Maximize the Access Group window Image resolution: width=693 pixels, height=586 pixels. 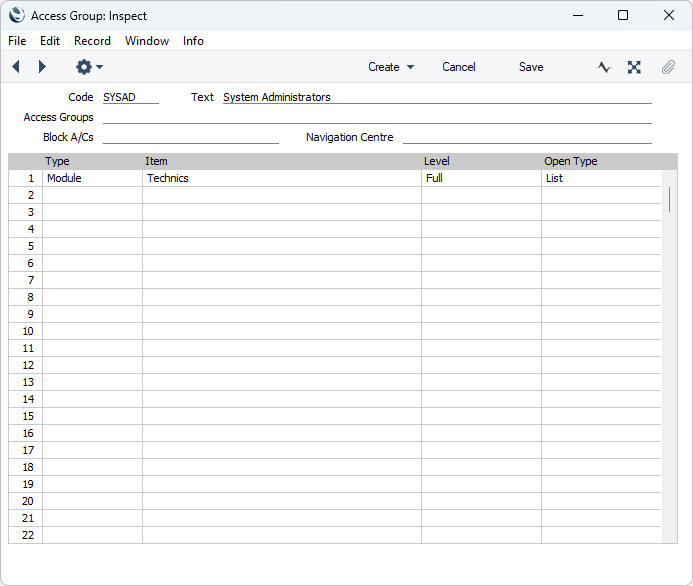(623, 15)
